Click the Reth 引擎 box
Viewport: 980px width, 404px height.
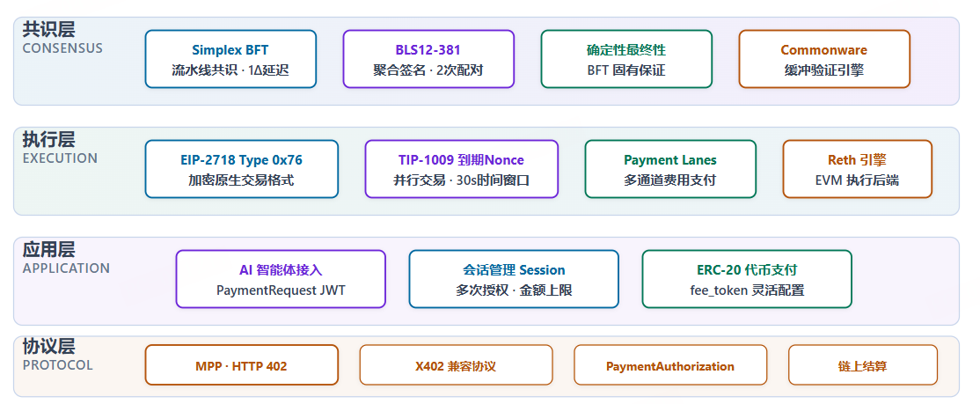click(857, 169)
